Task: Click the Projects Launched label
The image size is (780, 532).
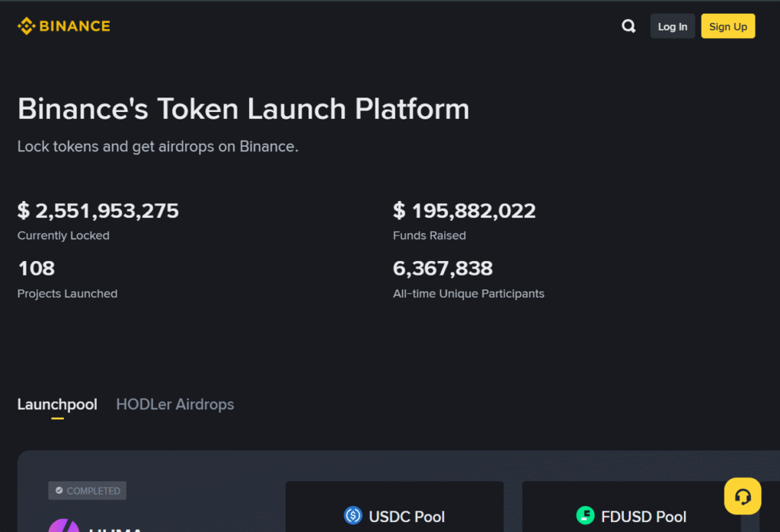Action: click(x=67, y=294)
